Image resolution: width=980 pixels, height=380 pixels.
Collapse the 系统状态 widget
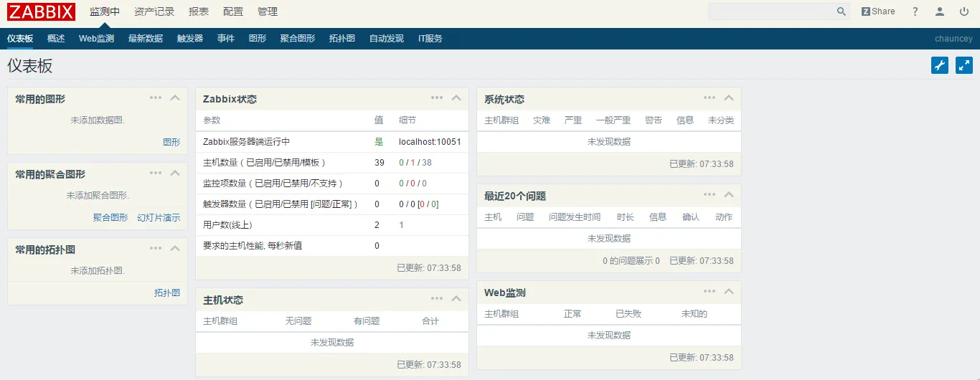[x=729, y=98]
